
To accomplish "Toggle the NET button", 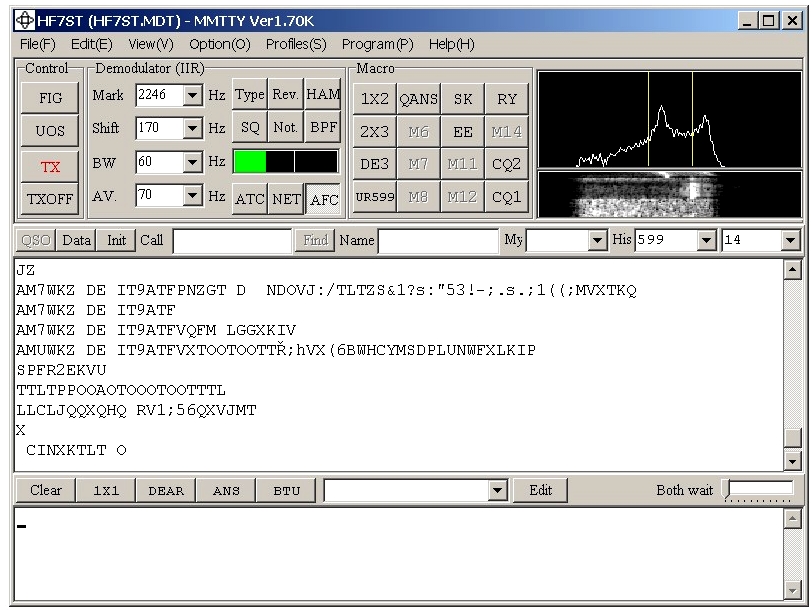I will click(x=286, y=199).
